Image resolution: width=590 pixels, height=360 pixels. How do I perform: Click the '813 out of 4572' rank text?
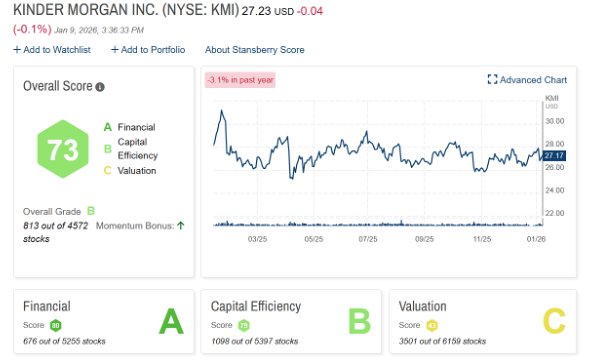click(x=55, y=226)
